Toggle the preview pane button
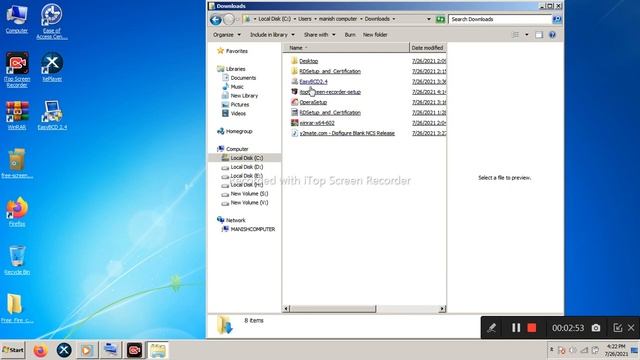Image resolution: width=640 pixels, height=360 pixels. click(539, 35)
